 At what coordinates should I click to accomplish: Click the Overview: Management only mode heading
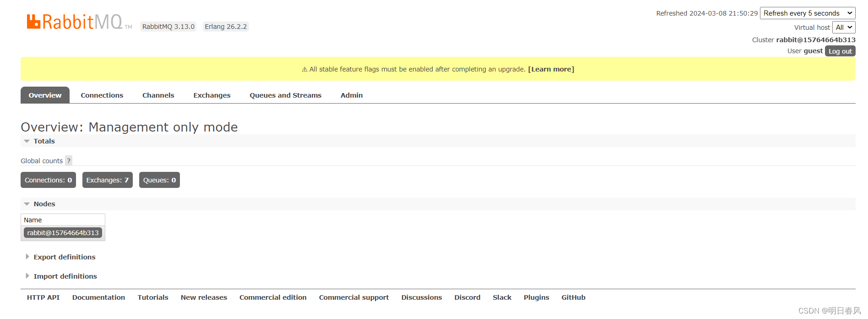129,127
